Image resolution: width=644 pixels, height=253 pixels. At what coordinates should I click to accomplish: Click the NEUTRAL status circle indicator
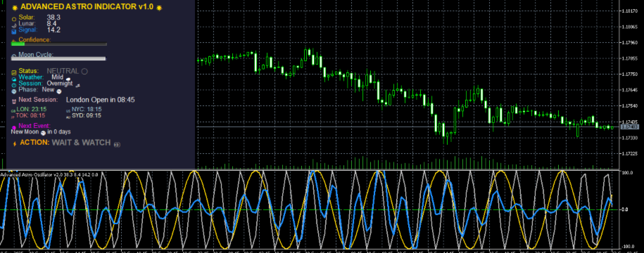tap(84, 72)
